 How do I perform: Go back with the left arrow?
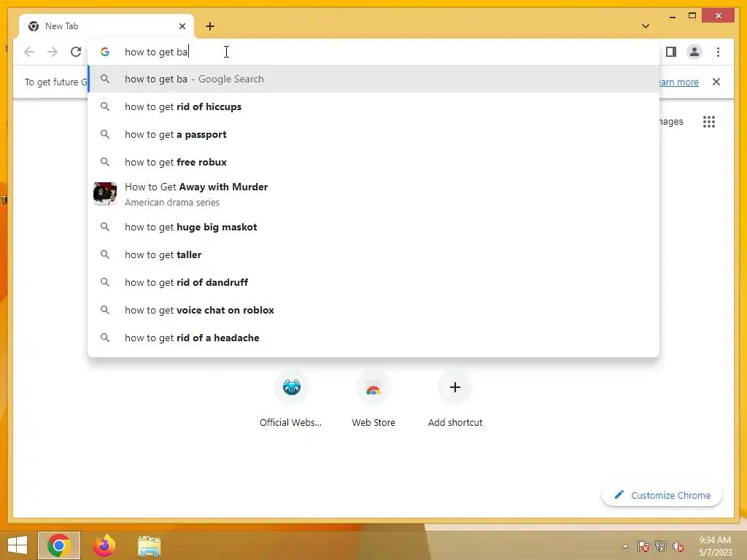click(x=29, y=52)
